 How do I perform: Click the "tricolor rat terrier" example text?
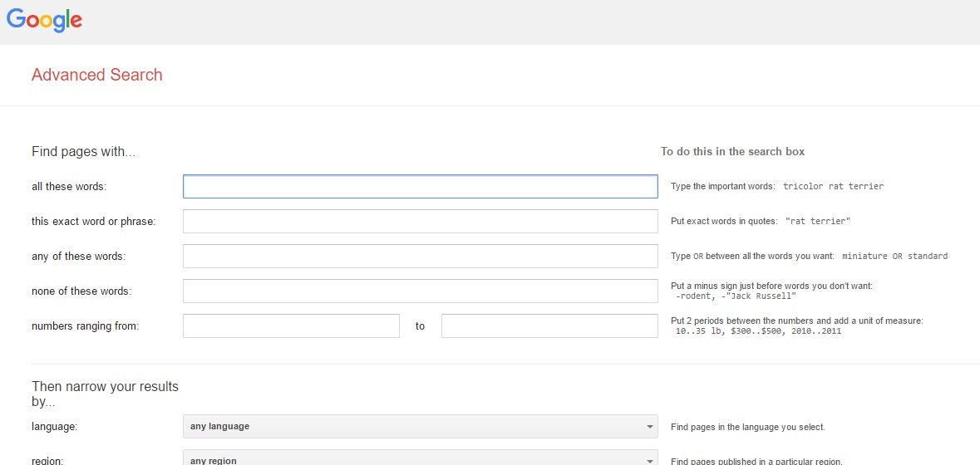pos(833,186)
